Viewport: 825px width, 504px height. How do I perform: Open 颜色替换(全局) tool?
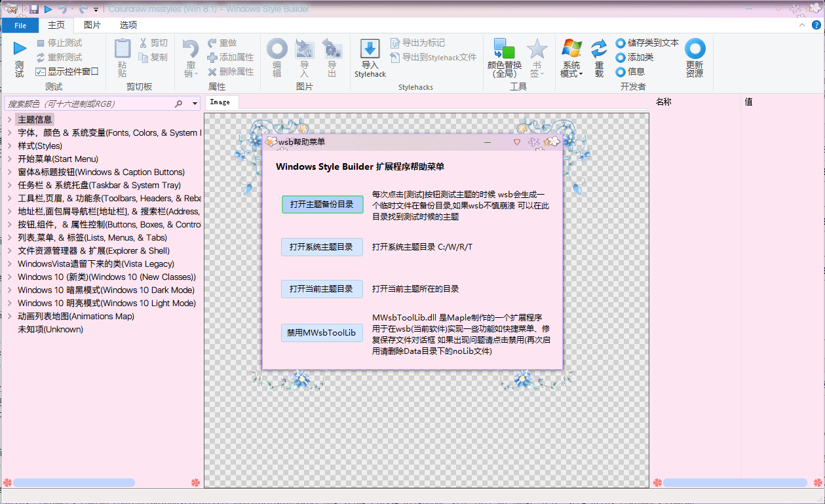(x=505, y=58)
